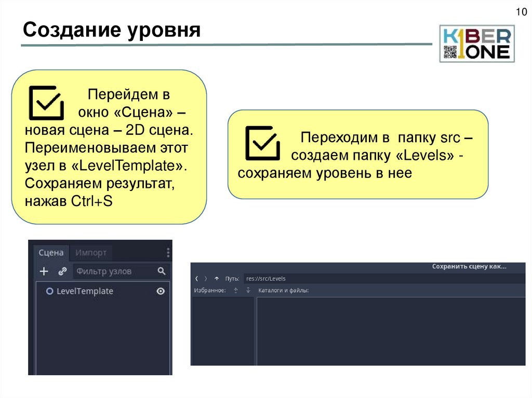
Task: Switch to the Импорт tab
Action: coord(91,252)
